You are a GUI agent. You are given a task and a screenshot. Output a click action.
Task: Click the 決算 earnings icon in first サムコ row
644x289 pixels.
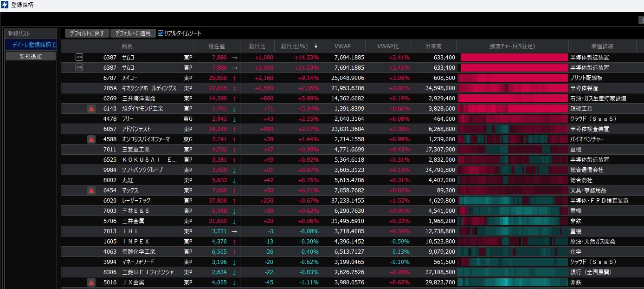click(79, 57)
